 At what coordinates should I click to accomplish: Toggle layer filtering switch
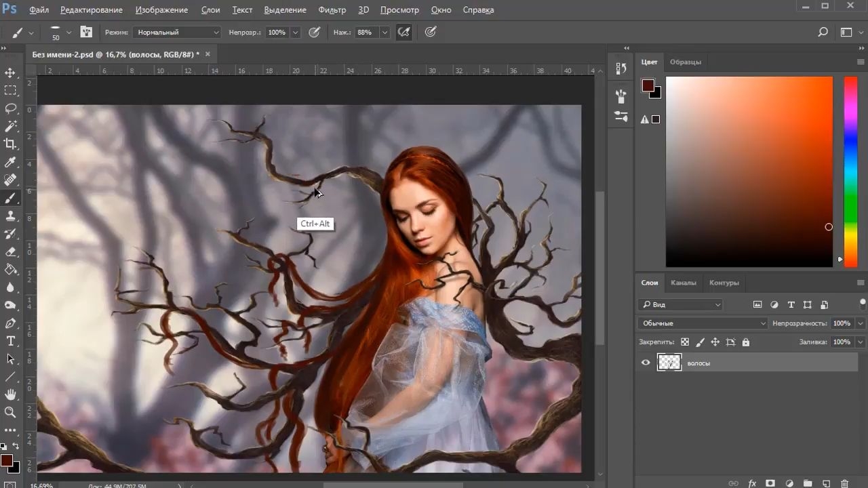[863, 303]
